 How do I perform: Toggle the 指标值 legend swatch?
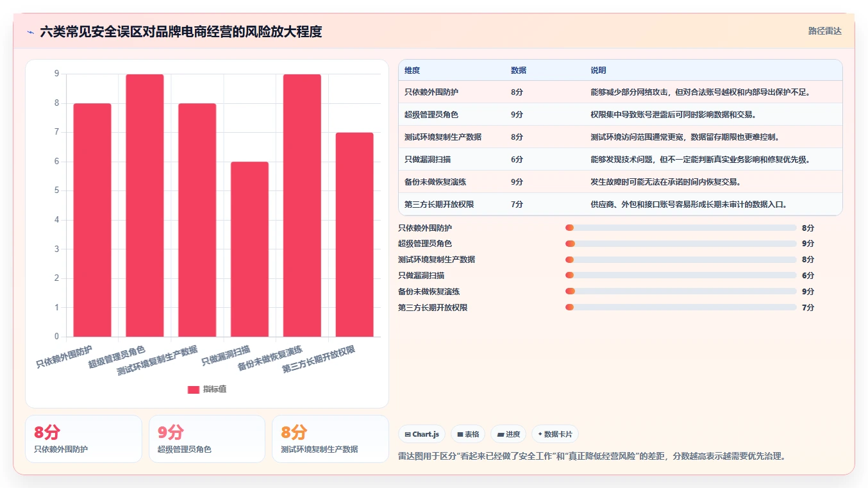point(194,389)
